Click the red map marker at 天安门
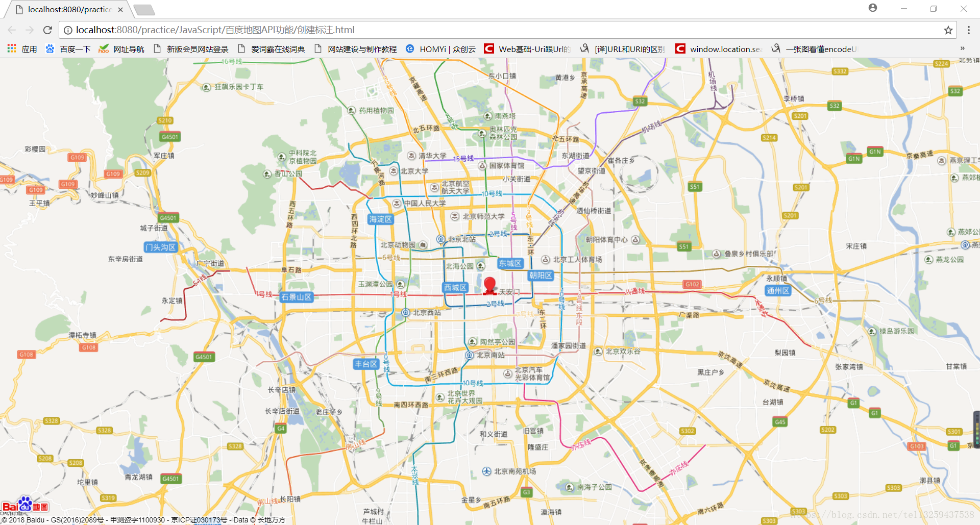 [489, 286]
